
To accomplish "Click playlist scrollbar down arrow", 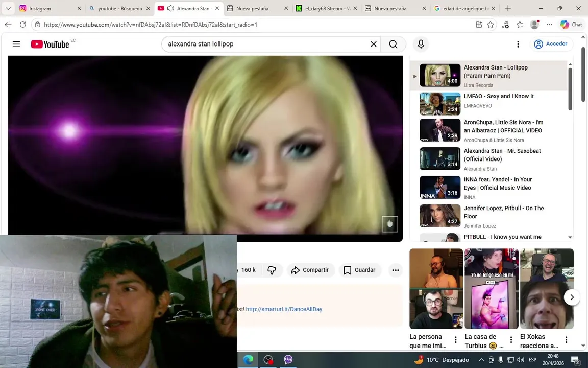I will (x=570, y=237).
